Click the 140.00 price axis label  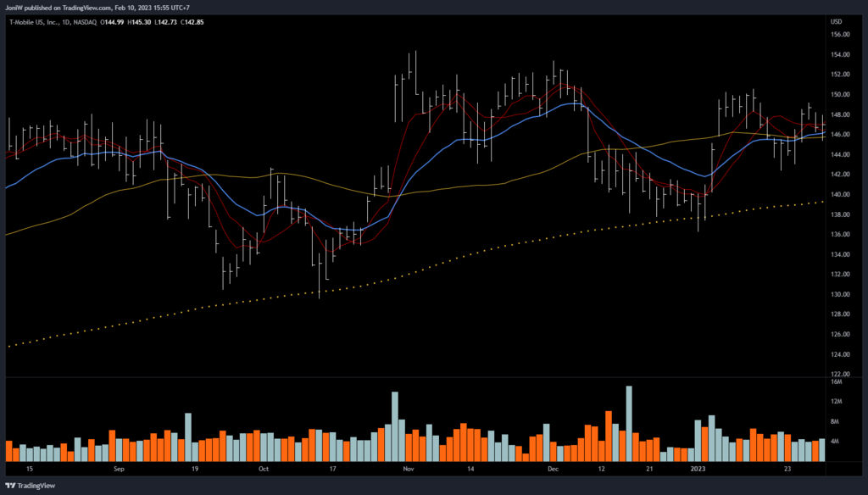[839, 195]
